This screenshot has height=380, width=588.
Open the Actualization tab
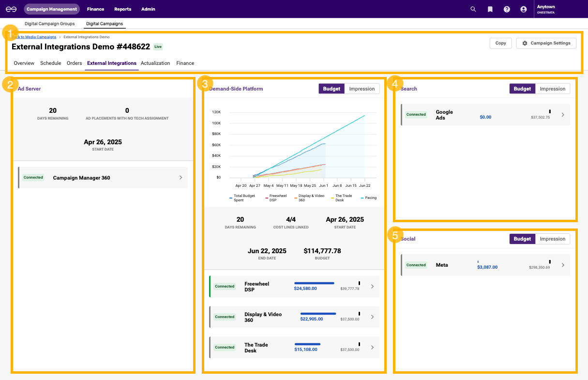(155, 63)
